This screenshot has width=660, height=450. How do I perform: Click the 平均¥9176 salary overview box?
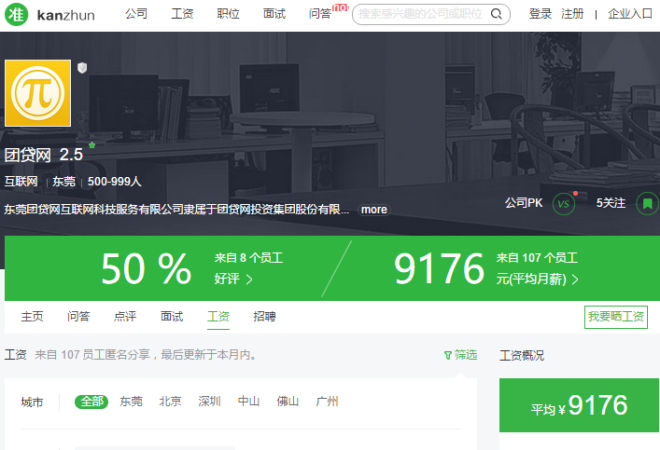coord(579,405)
